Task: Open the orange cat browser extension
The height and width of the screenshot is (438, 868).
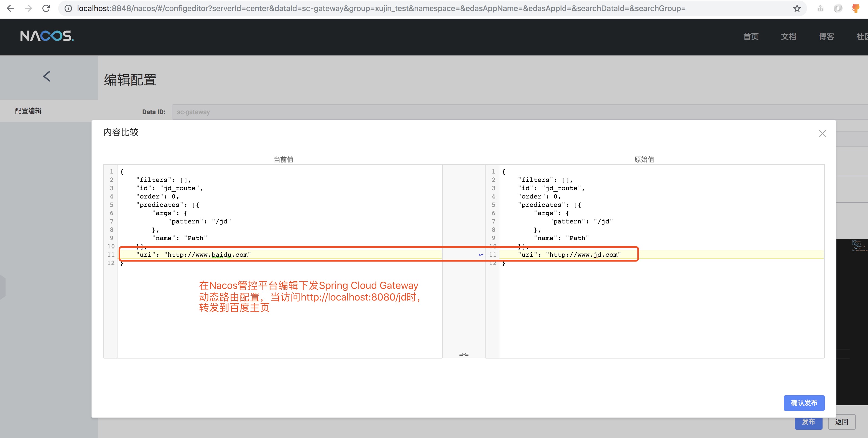Action: (856, 8)
